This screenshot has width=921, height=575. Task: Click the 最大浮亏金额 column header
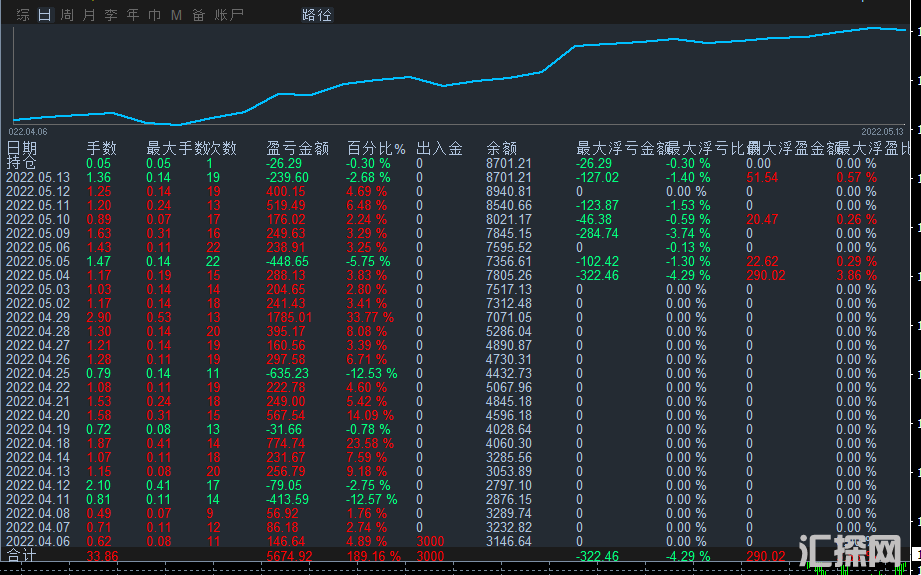coord(624,148)
